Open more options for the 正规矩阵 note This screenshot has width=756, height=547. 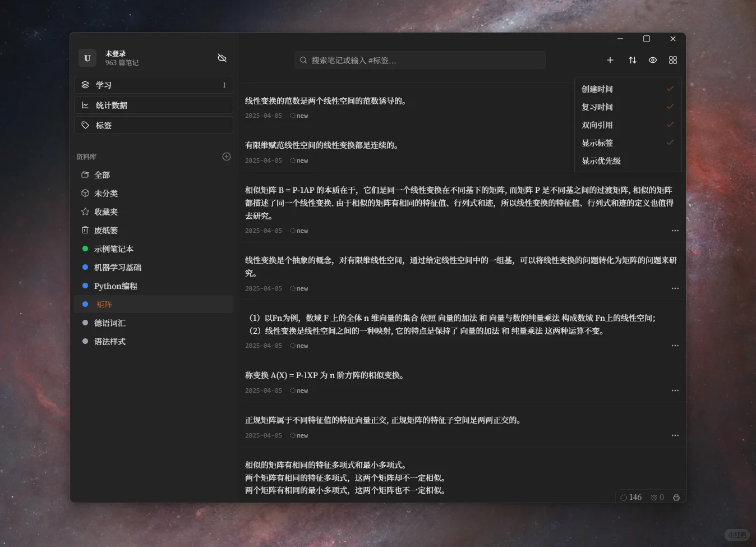click(675, 435)
